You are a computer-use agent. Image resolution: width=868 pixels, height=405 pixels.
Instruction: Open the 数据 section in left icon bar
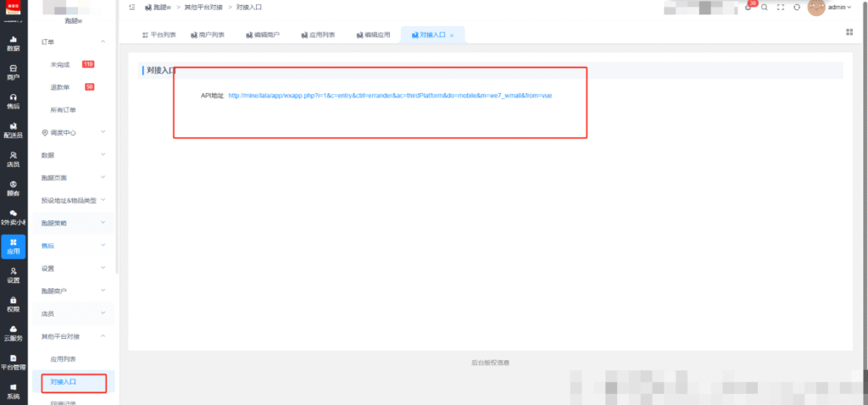pos(14,43)
